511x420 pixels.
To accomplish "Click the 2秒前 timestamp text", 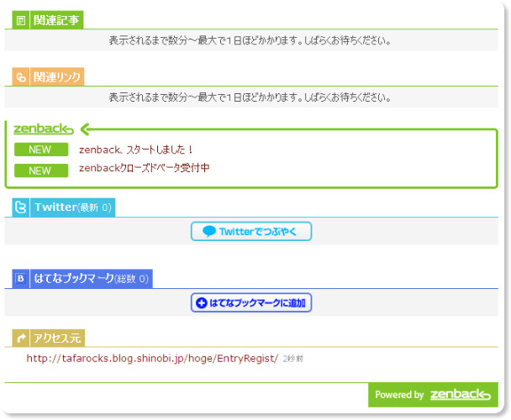I will tap(293, 359).
